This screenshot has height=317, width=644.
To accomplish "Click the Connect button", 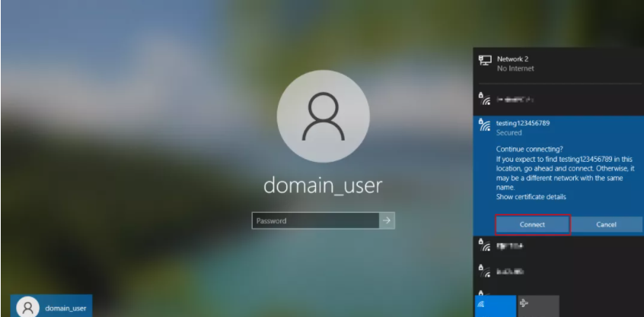I will [x=532, y=224].
